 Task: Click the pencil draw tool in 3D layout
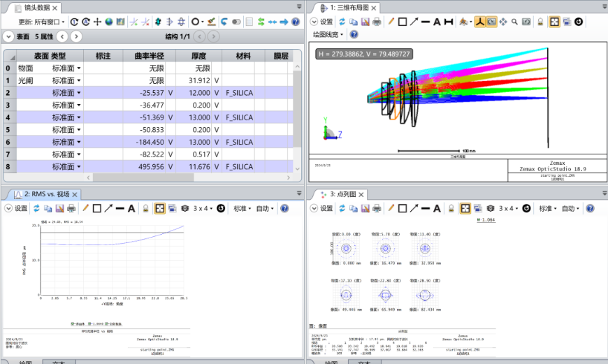click(391, 22)
